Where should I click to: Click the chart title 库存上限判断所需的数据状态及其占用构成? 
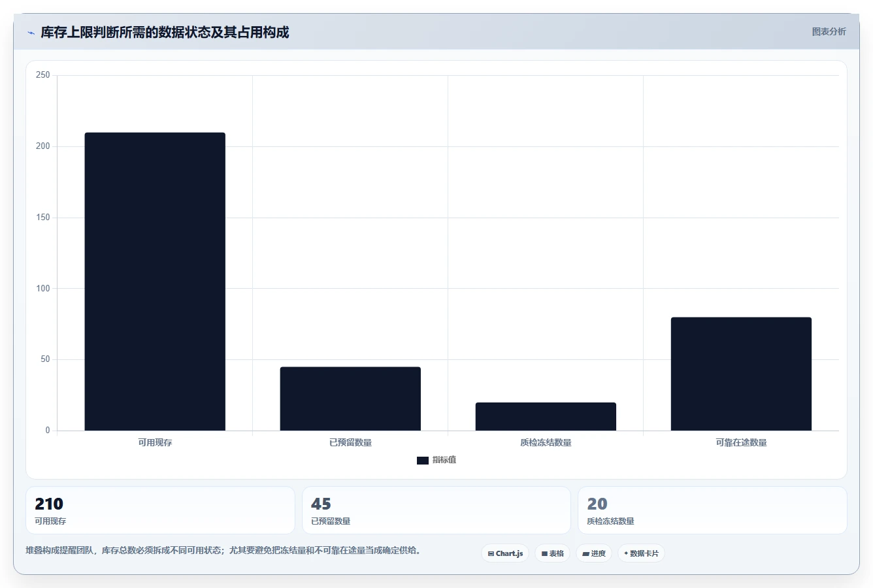point(165,32)
